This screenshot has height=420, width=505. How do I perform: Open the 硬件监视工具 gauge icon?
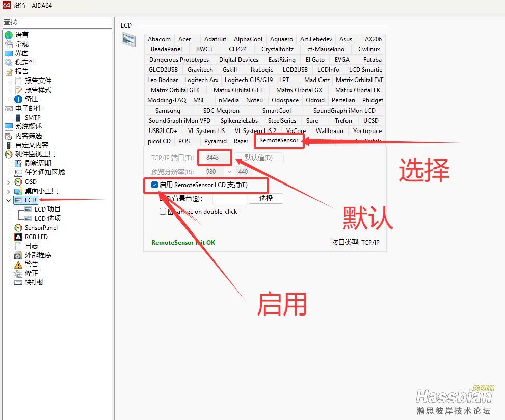coord(9,154)
